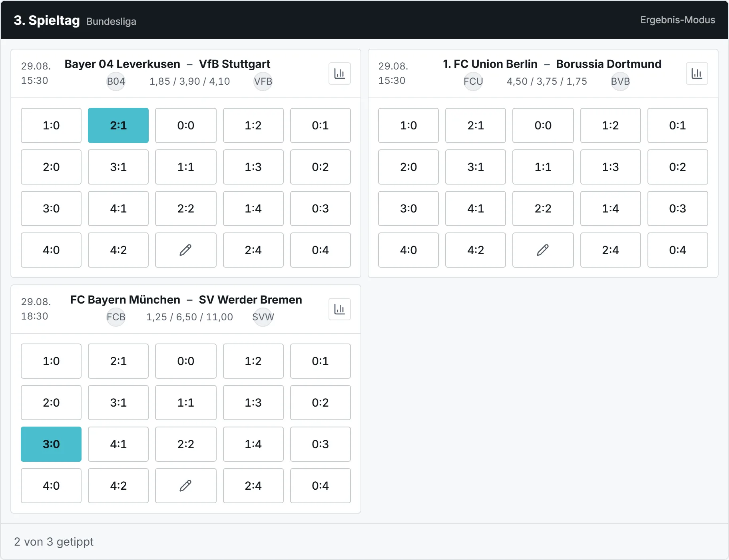The image size is (729, 560).
Task: Click the VFB team badge
Action: point(263,81)
